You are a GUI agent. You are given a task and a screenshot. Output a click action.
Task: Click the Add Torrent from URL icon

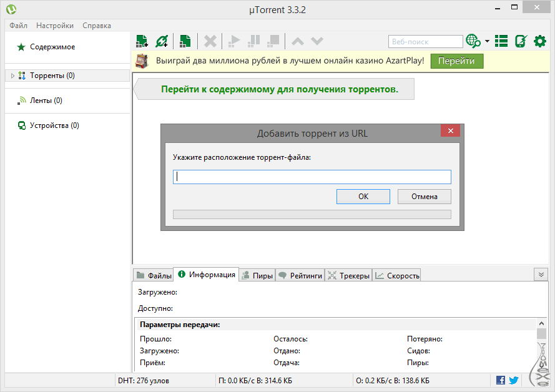162,41
